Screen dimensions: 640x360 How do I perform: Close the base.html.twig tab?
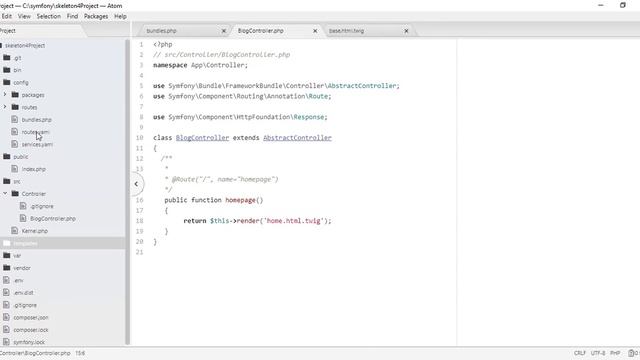(x=406, y=31)
